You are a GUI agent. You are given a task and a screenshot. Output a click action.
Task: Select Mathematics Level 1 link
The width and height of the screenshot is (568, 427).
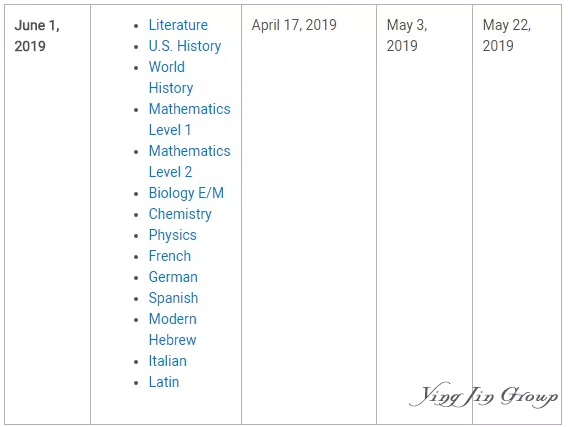pyautogui.click(x=189, y=120)
